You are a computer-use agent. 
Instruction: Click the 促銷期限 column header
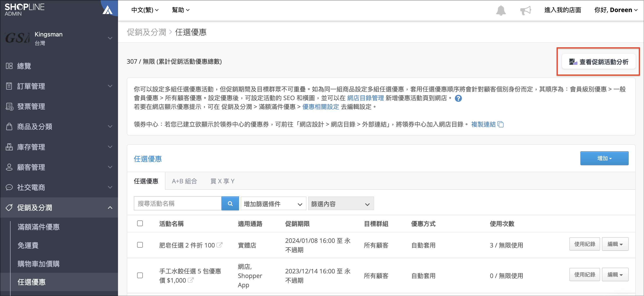point(297,224)
